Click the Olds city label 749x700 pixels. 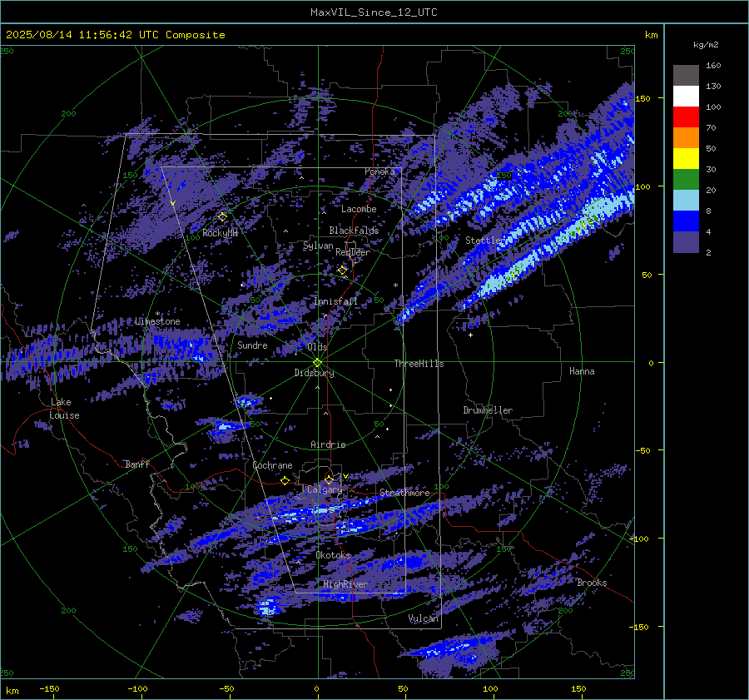coord(317,347)
